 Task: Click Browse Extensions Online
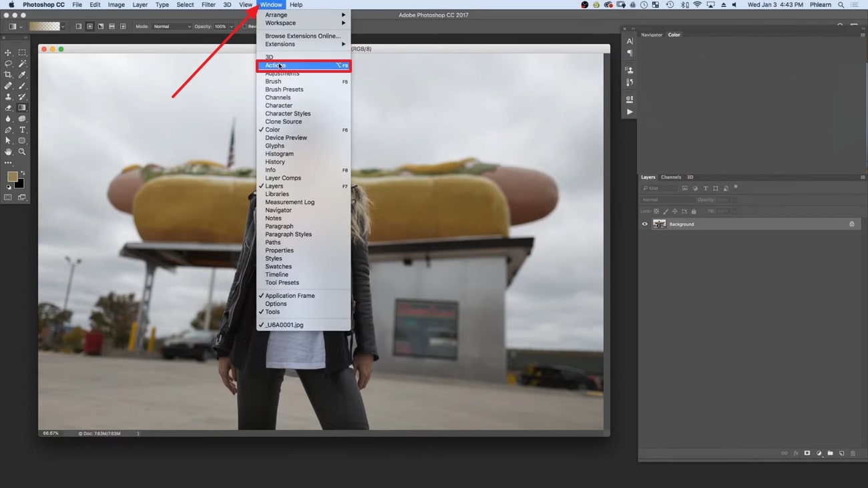pyautogui.click(x=304, y=36)
